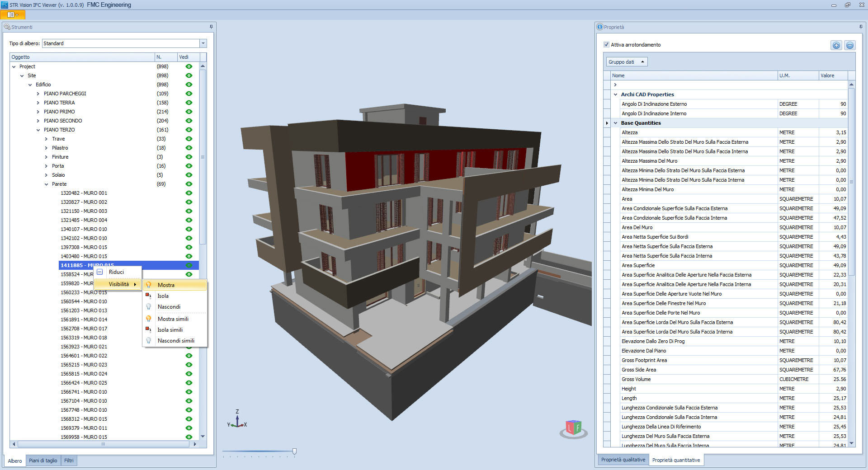This screenshot has width=868, height=470.
Task: Hide the PIANO SECONDO level
Action: click(189, 121)
